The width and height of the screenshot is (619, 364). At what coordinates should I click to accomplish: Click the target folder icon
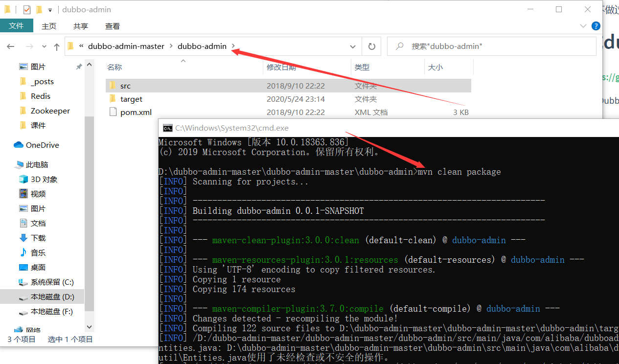point(113,99)
